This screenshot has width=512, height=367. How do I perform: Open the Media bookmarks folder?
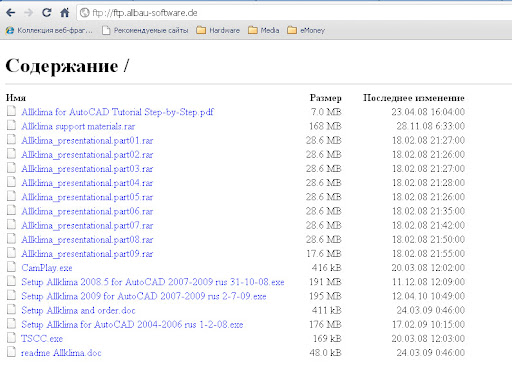click(264, 30)
